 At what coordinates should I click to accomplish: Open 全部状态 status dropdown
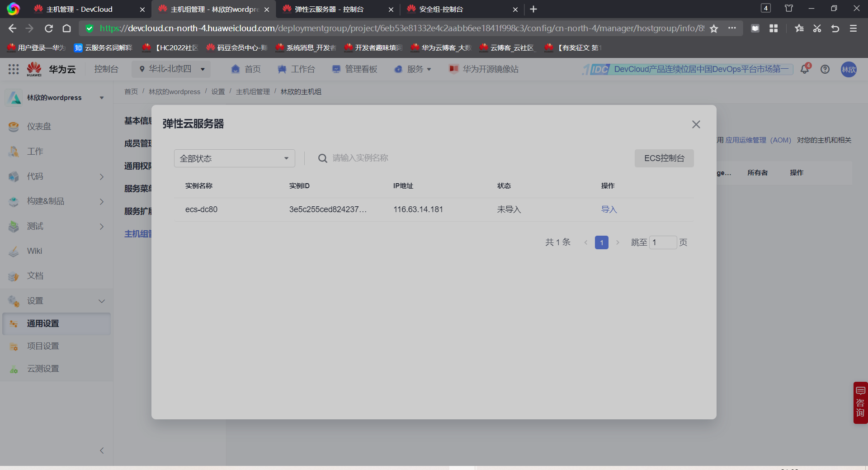[234, 158]
